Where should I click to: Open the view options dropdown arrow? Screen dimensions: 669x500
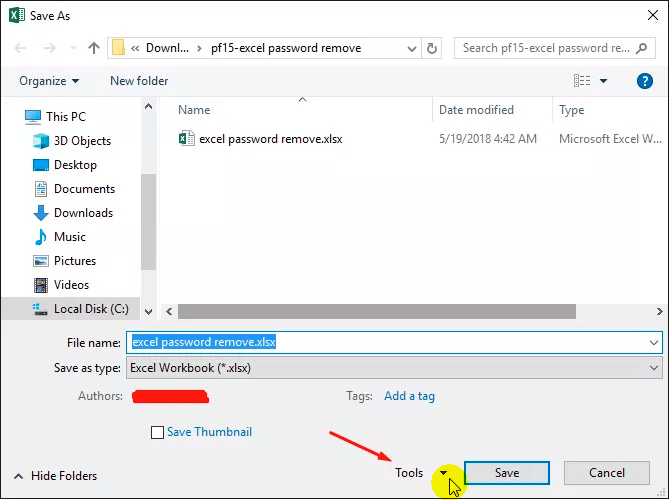click(x=603, y=81)
